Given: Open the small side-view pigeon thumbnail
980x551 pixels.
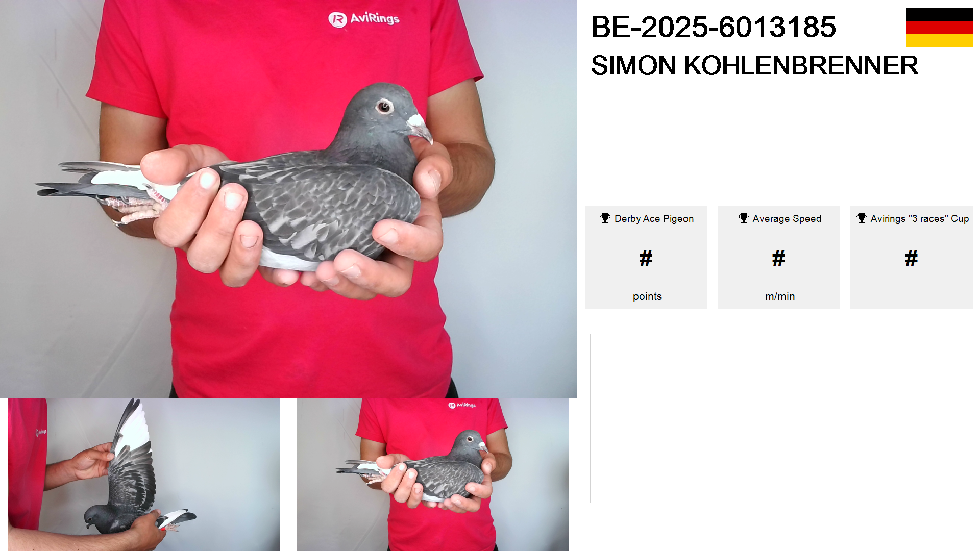Looking at the screenshot, I should pyautogui.click(x=433, y=474).
